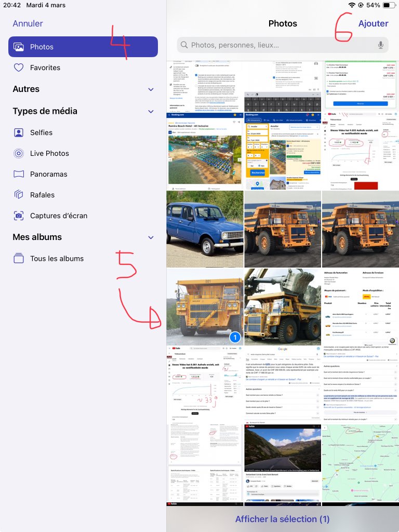
Task: Tap the Live Photos concentric circles icon
Action: pyautogui.click(x=19, y=153)
